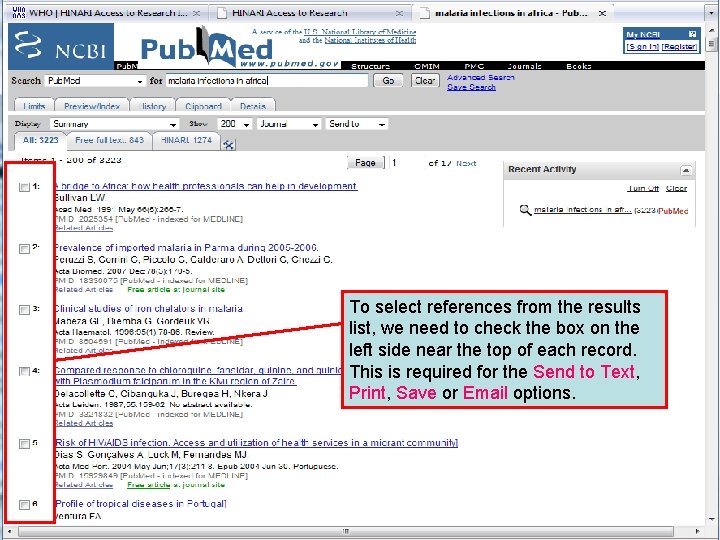720x540 pixels.
Task: Click vertical scrollbar down arrow
Action: point(712,519)
